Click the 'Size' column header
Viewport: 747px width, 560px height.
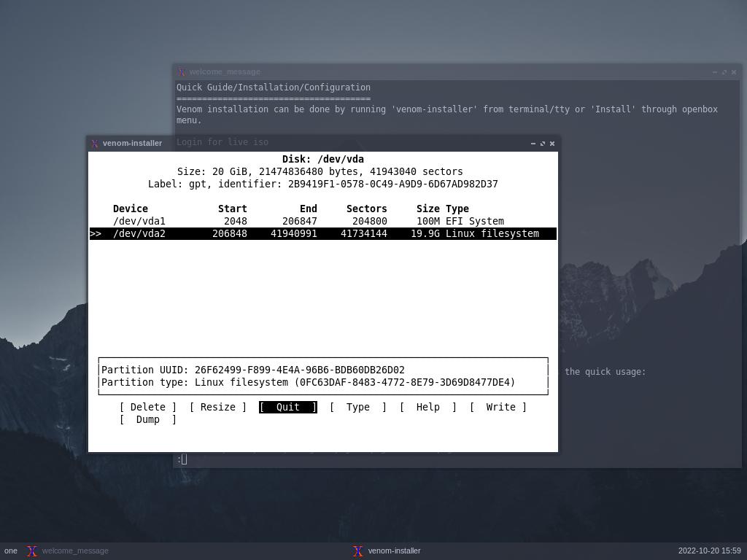pos(427,209)
